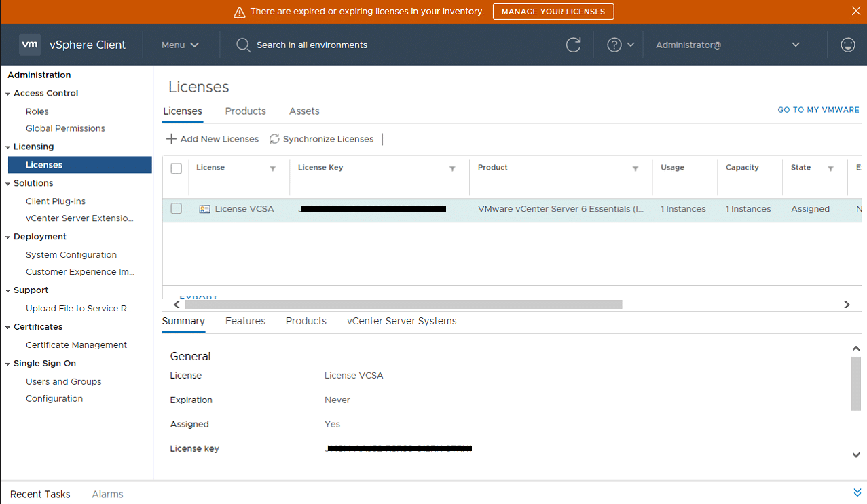Open Customer Experience Improvement in the sidebar
This screenshot has width=867, height=504.
pyautogui.click(x=80, y=272)
